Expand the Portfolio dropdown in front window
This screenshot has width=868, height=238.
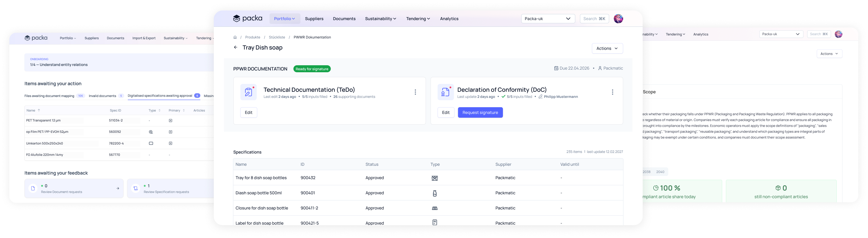click(284, 19)
